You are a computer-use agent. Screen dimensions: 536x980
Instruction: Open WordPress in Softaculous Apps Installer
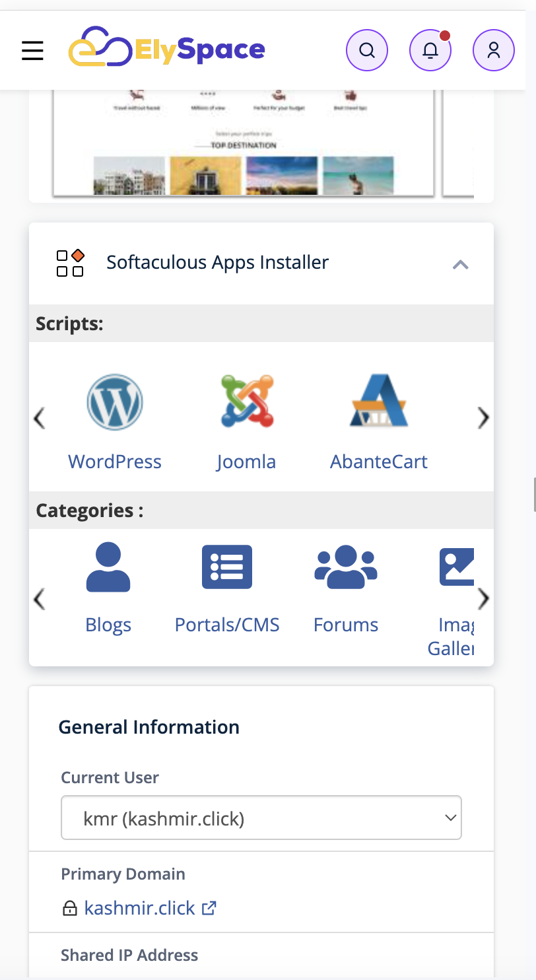point(115,402)
